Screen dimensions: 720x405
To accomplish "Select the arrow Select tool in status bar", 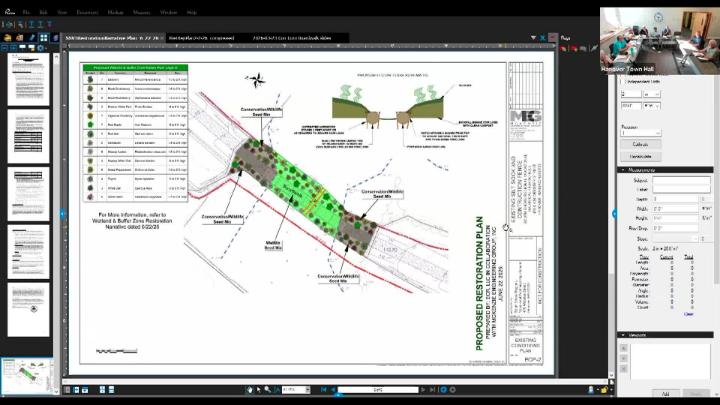I will (x=259, y=390).
